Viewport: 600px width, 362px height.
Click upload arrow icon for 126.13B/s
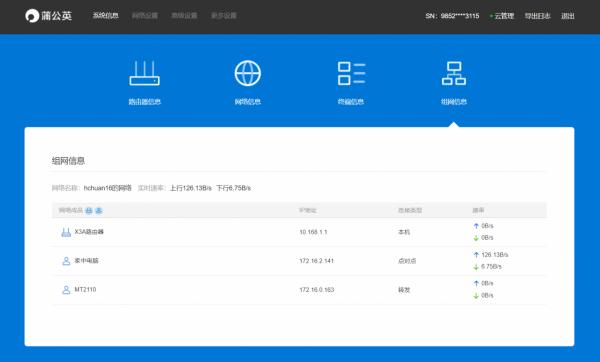tap(476, 255)
